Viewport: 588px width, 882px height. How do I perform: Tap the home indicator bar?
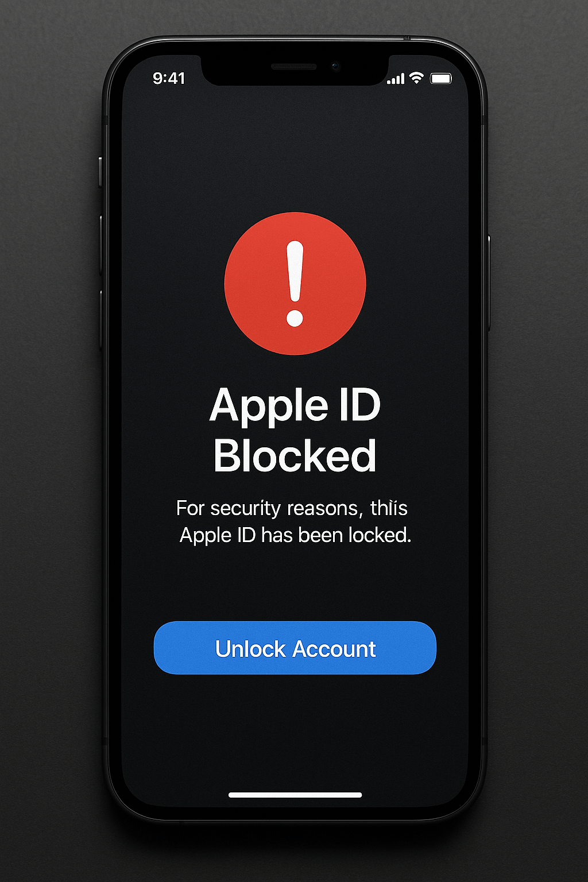point(295,795)
